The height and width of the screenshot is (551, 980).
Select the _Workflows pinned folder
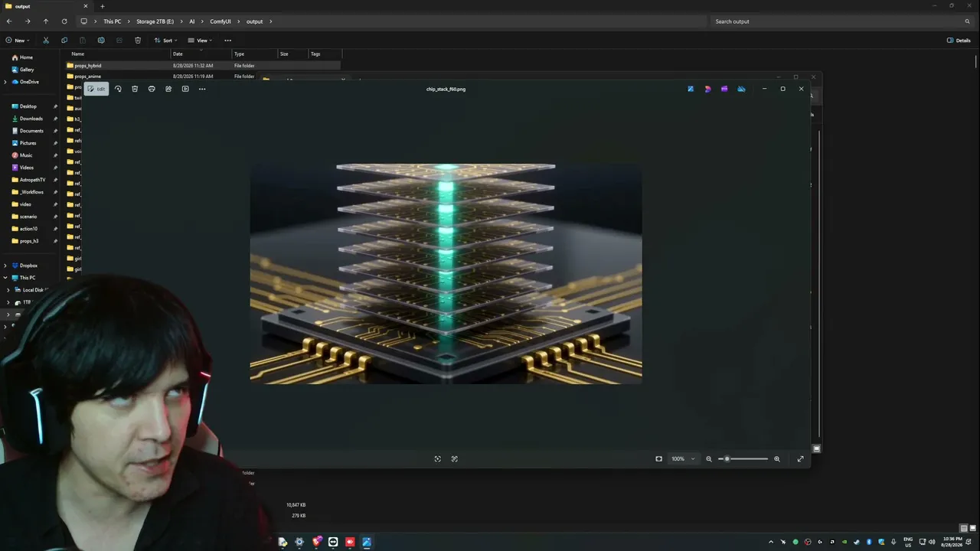point(31,192)
